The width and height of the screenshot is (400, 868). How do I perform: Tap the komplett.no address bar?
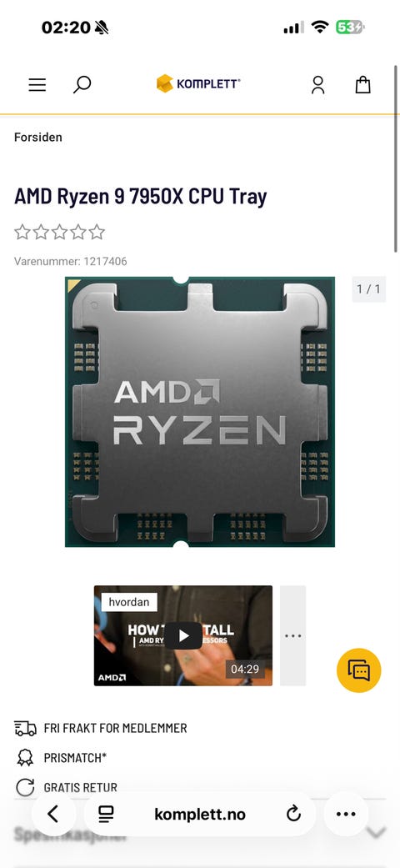200,814
